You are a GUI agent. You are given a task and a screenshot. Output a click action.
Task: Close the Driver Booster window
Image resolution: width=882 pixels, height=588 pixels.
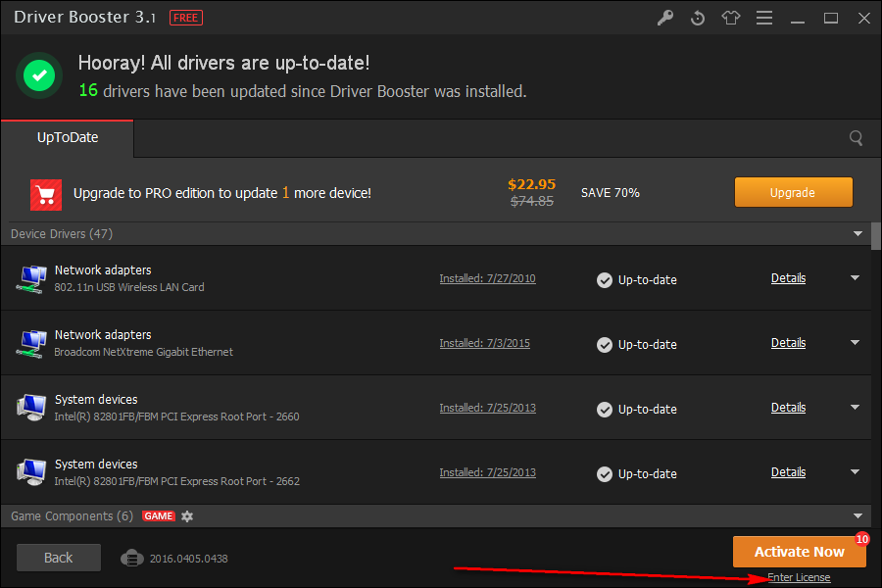864,18
